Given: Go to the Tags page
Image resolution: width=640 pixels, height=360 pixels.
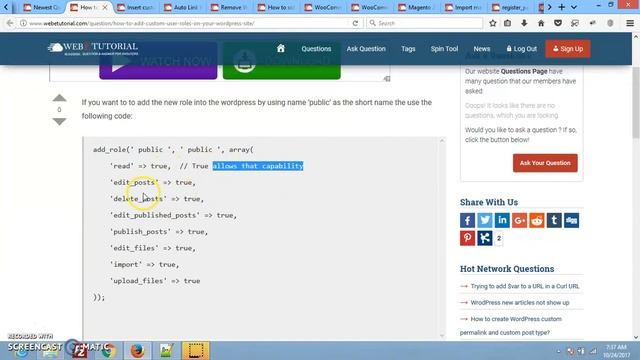Looking at the screenshot, I should [408, 49].
